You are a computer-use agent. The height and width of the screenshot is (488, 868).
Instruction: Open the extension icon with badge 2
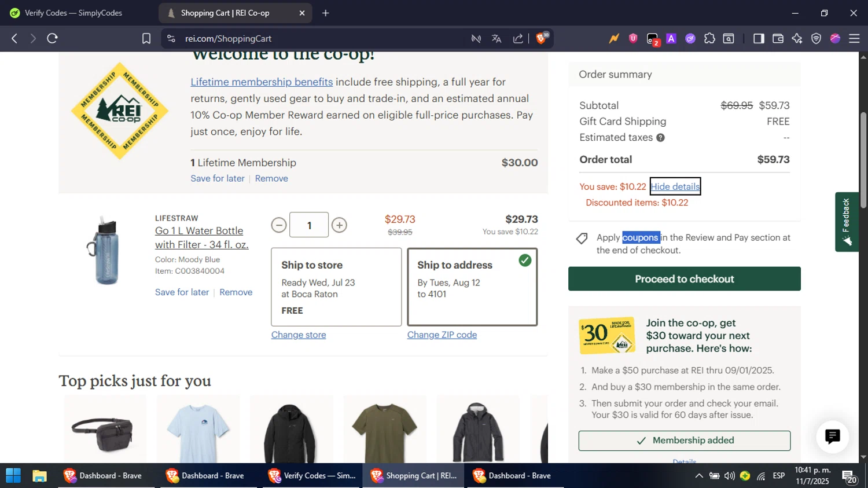(x=653, y=39)
